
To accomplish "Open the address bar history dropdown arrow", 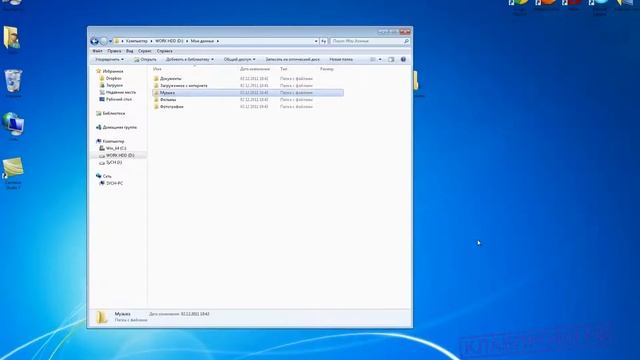I will 316,41.
